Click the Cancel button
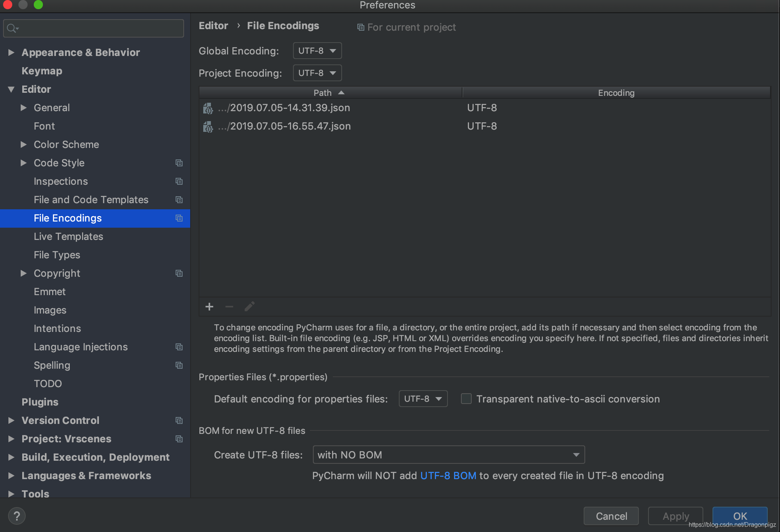 tap(611, 516)
